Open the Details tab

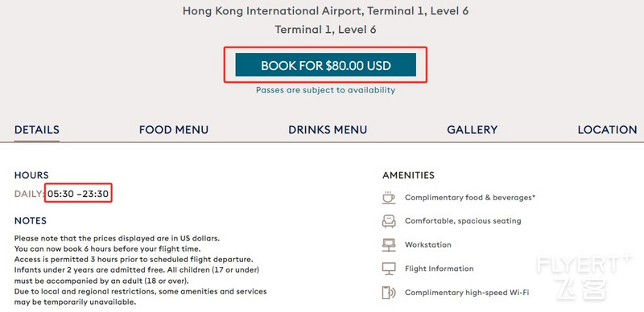click(37, 129)
